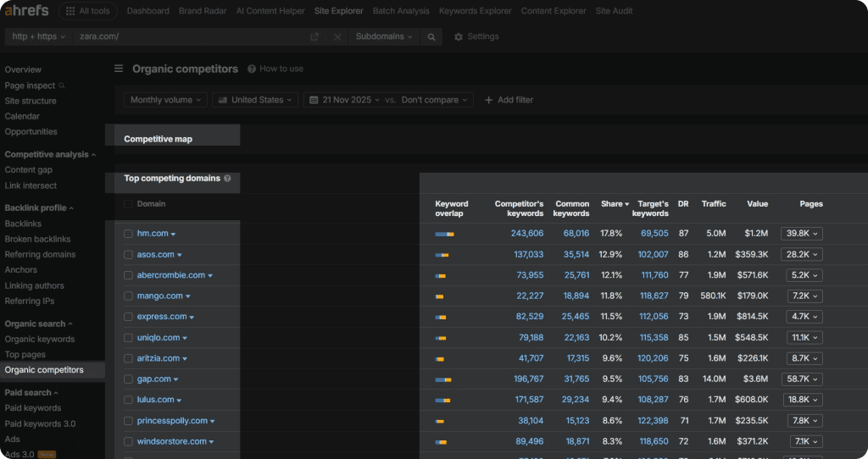Check the abercrombie.com row checkbox

point(128,275)
